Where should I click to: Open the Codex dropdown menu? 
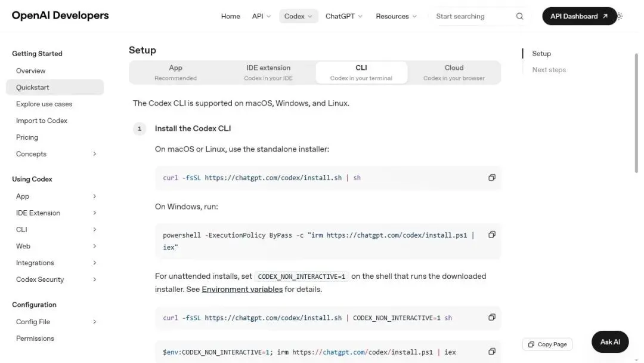coord(298,16)
